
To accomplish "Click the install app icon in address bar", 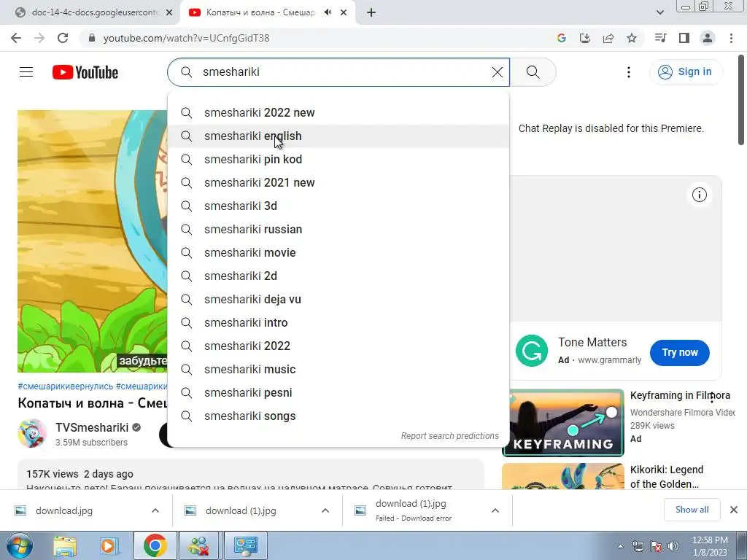I will pyautogui.click(x=584, y=38).
